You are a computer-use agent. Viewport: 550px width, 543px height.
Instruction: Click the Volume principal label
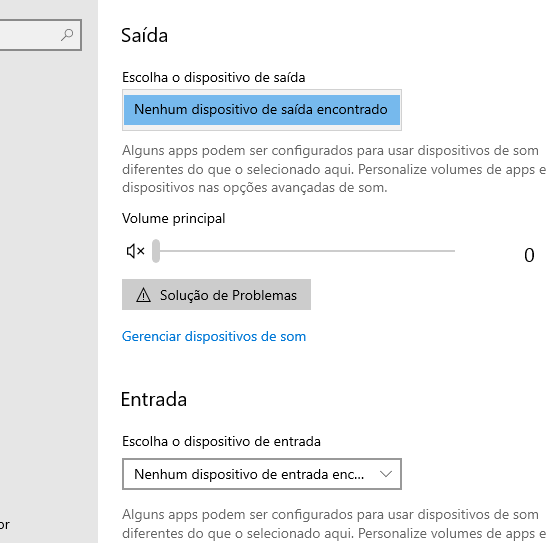point(174,219)
